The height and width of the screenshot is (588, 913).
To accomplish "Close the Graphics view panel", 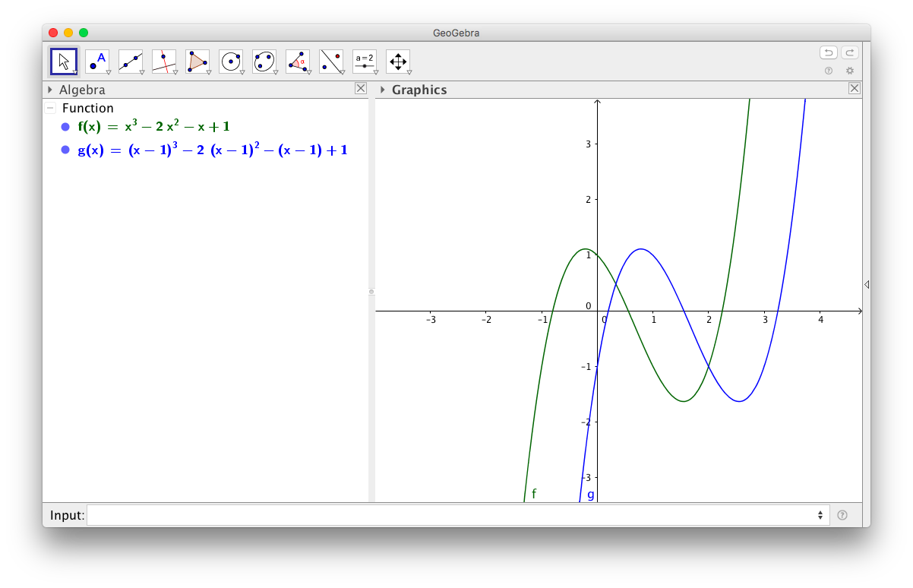I will (855, 88).
